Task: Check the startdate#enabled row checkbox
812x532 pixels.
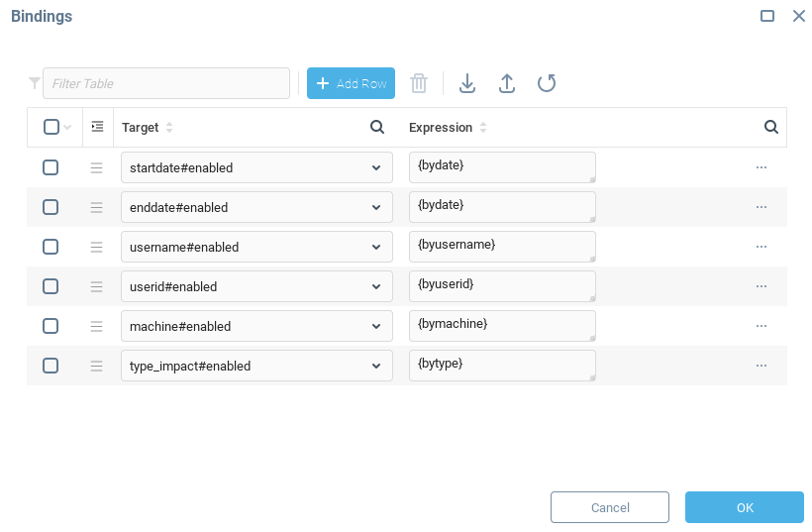Action: (51, 167)
